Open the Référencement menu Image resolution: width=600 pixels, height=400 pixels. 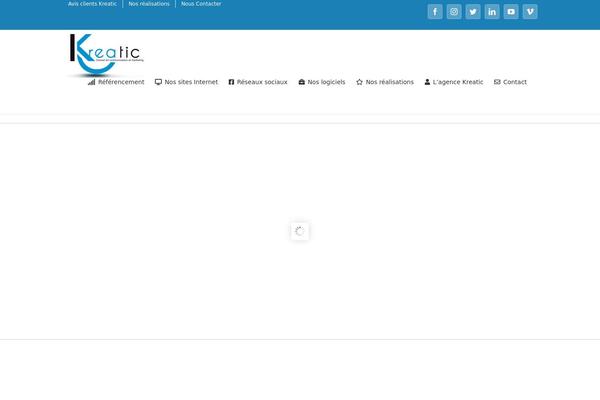click(116, 82)
